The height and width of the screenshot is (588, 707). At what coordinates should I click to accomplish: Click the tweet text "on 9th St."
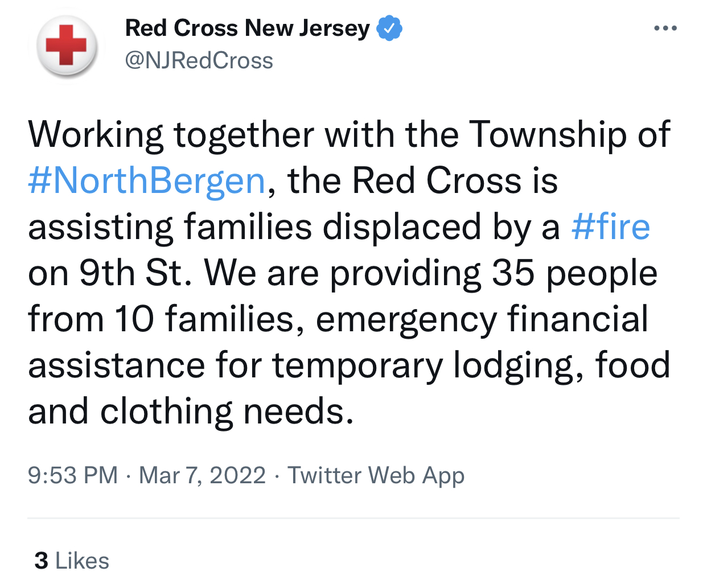(110, 273)
